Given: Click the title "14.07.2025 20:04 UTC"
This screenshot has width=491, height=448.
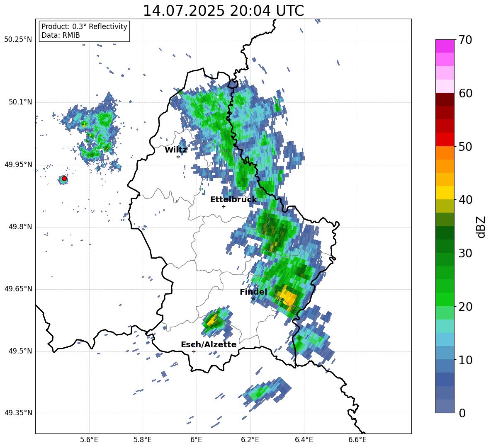Looking at the screenshot, I should (223, 11).
